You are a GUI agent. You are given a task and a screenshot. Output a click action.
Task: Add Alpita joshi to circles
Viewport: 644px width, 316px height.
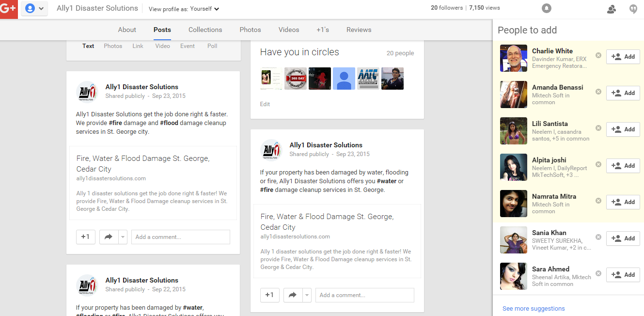pyautogui.click(x=623, y=166)
